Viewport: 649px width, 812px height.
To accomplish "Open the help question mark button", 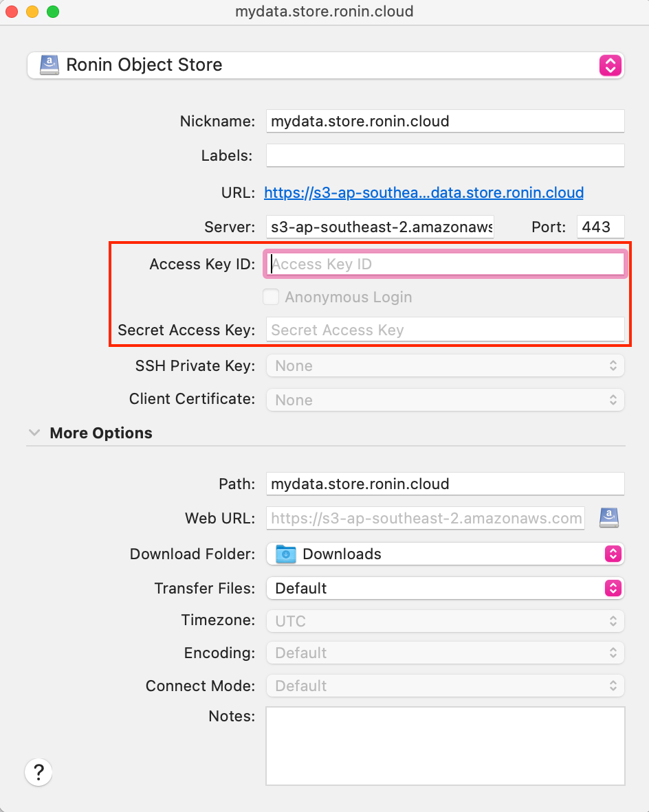I will click(38, 772).
